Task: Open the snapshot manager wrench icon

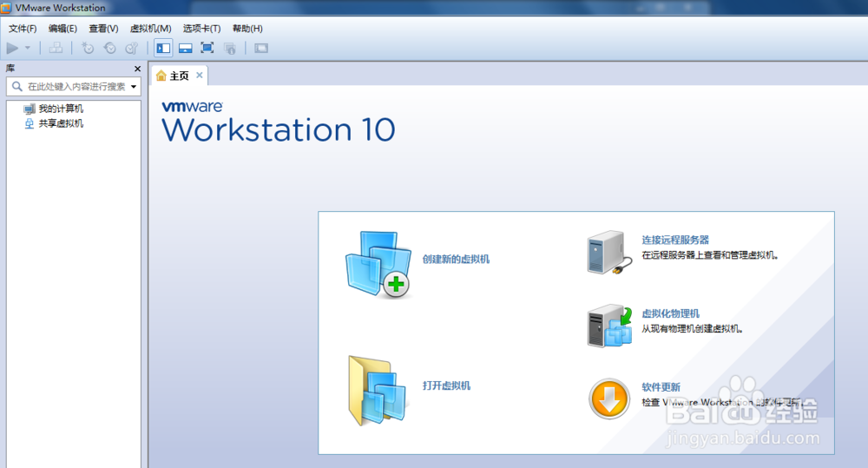Action: pyautogui.click(x=132, y=48)
